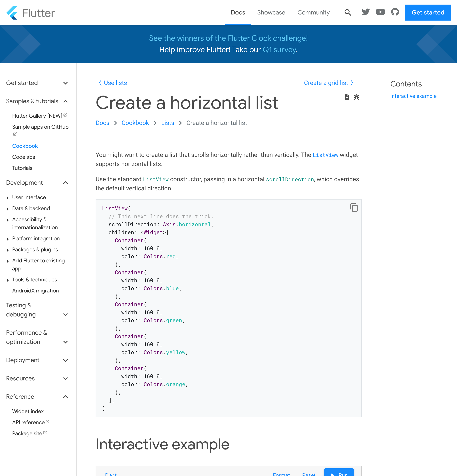Open Sample apps on GitHub

(x=40, y=127)
